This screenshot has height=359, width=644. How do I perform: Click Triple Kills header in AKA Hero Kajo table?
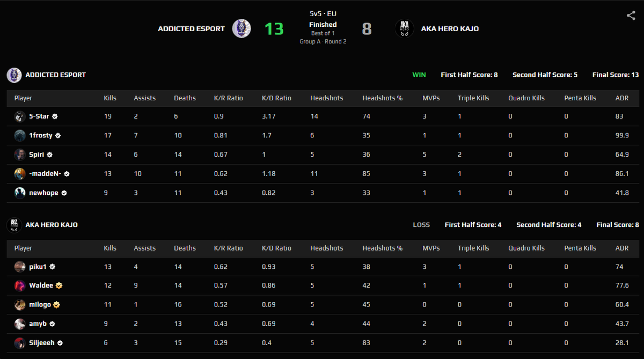473,248
